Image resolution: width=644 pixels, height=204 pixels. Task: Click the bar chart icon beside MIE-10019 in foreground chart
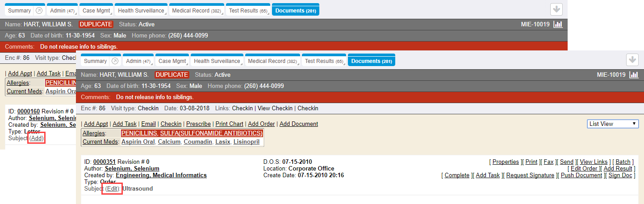[x=633, y=75]
